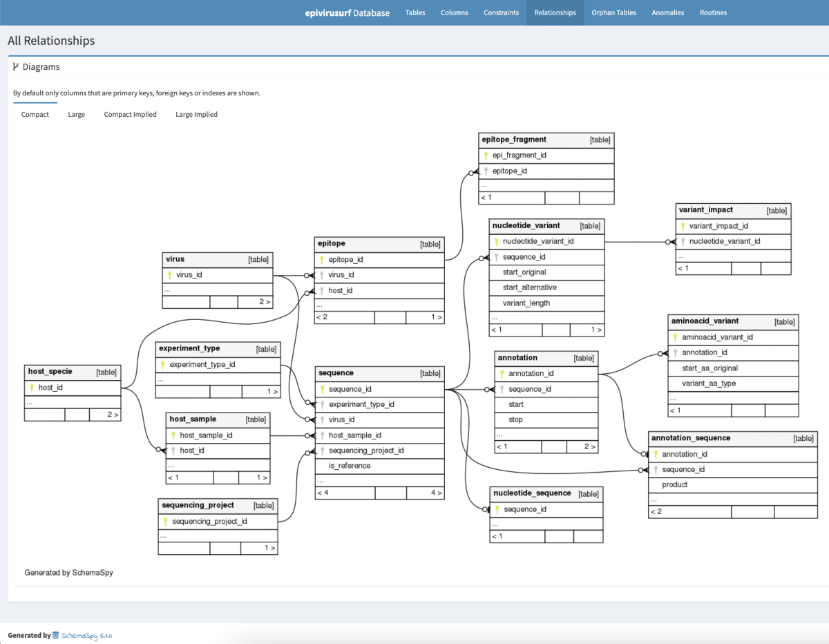829x644 pixels.
Task: Click the key icon beside epitope_id in epitope table
Action: pyautogui.click(x=322, y=260)
